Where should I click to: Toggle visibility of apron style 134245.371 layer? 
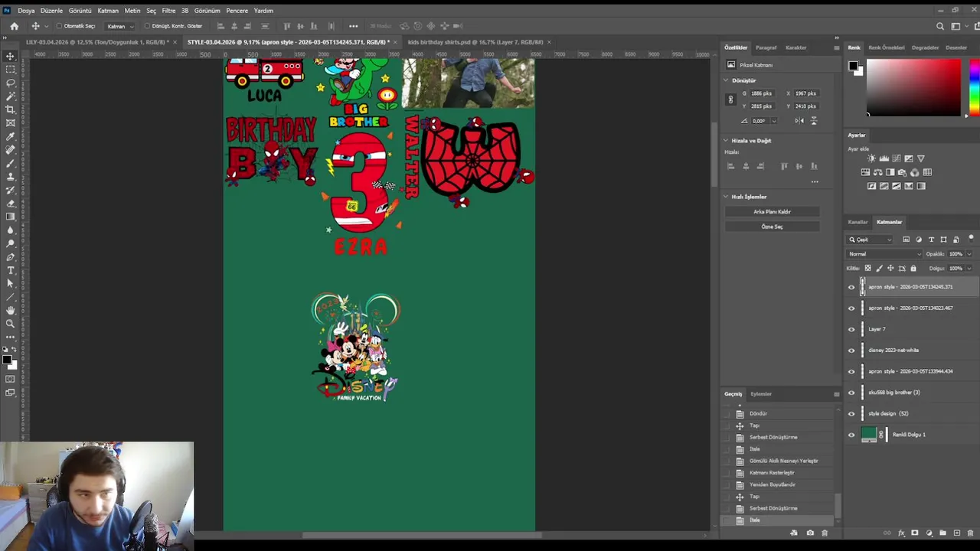point(851,287)
